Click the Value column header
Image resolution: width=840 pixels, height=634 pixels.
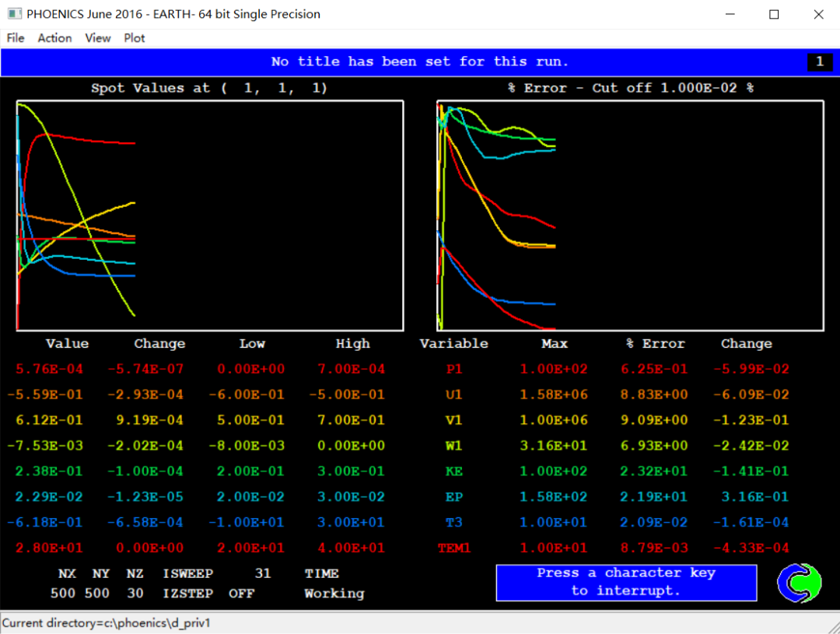click(x=67, y=344)
